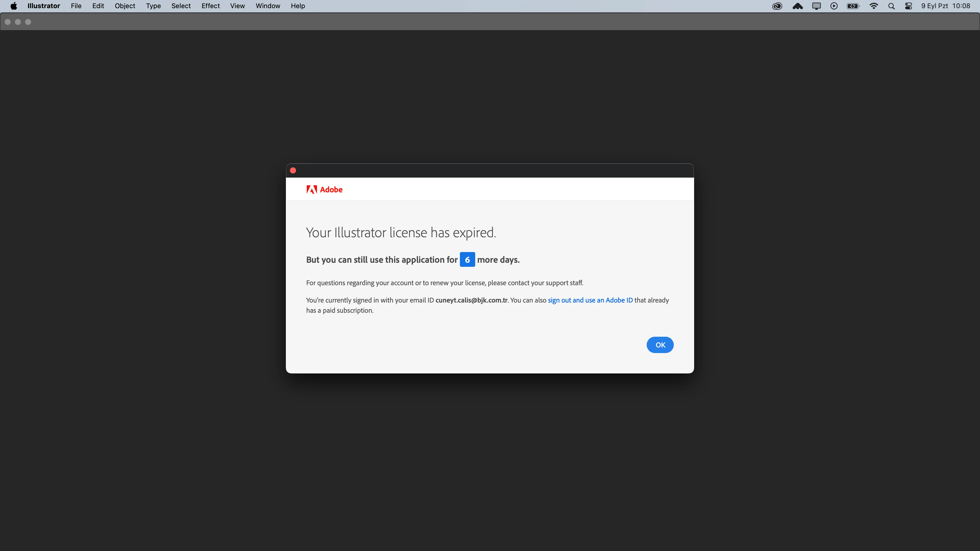Open the Window menu
The height and width of the screenshot is (551, 980).
(267, 6)
